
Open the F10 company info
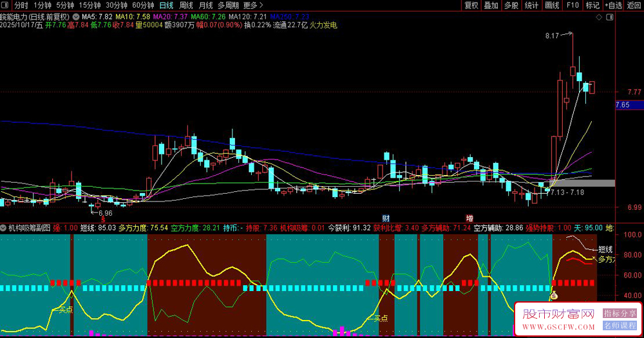point(572,5)
